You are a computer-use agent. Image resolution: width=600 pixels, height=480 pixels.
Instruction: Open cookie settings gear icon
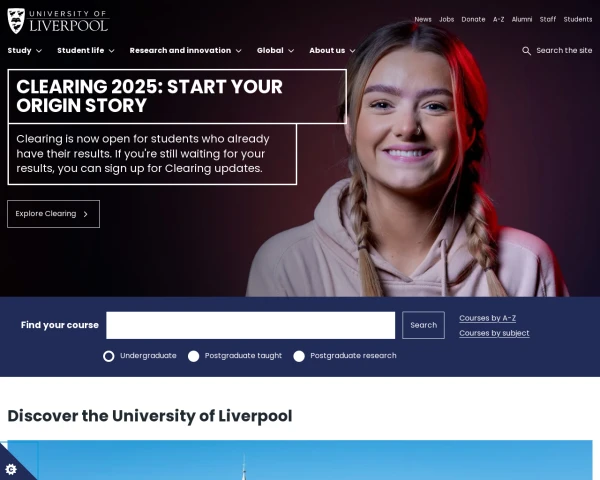tap(11, 469)
